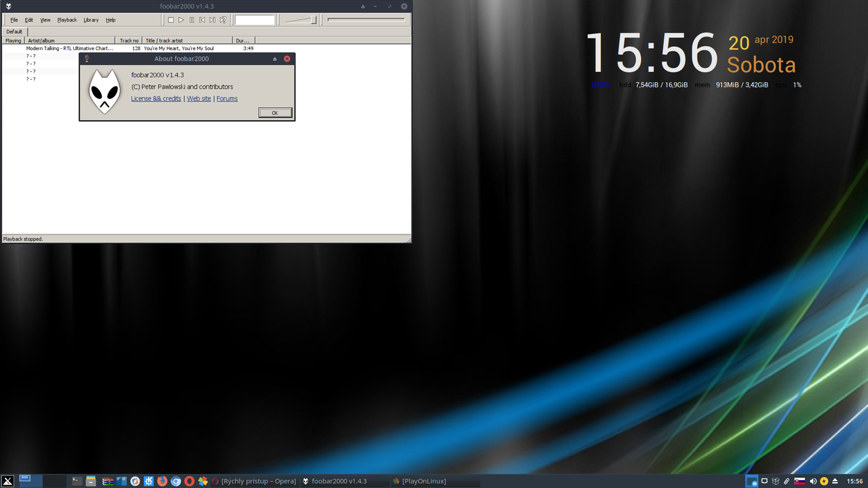Switch to the PlayOnLinux taskbar entry
The image size is (868, 488).
pyautogui.click(x=435, y=481)
